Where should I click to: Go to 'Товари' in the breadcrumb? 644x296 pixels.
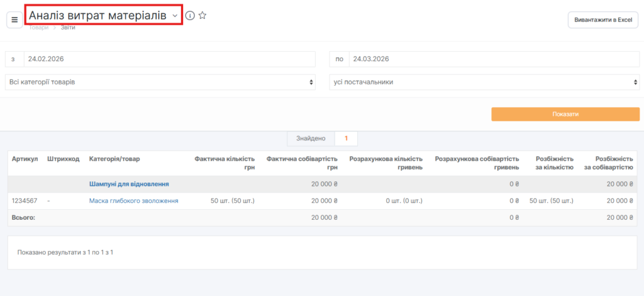38,27
